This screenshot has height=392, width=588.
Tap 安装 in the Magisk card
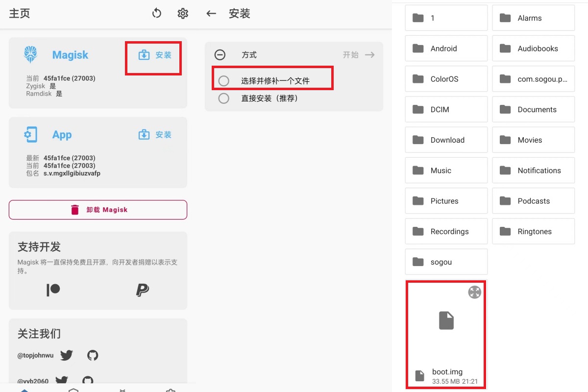click(x=155, y=55)
